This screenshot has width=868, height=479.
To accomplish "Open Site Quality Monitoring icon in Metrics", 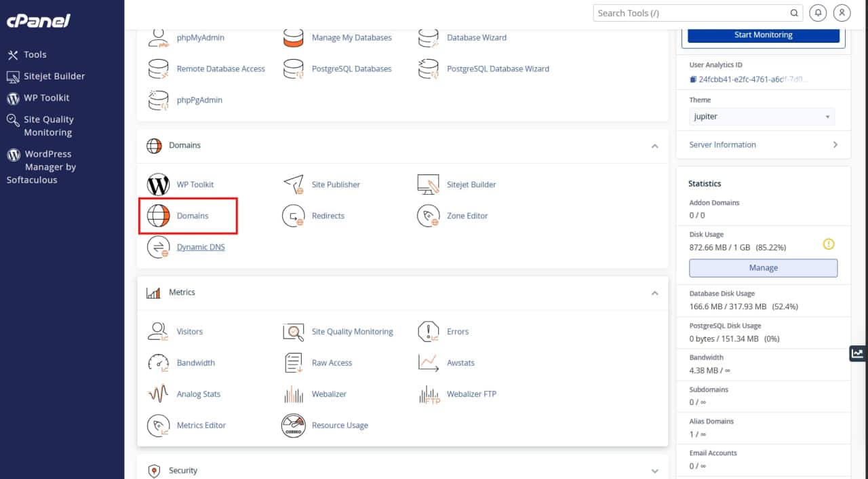I will pyautogui.click(x=293, y=332).
